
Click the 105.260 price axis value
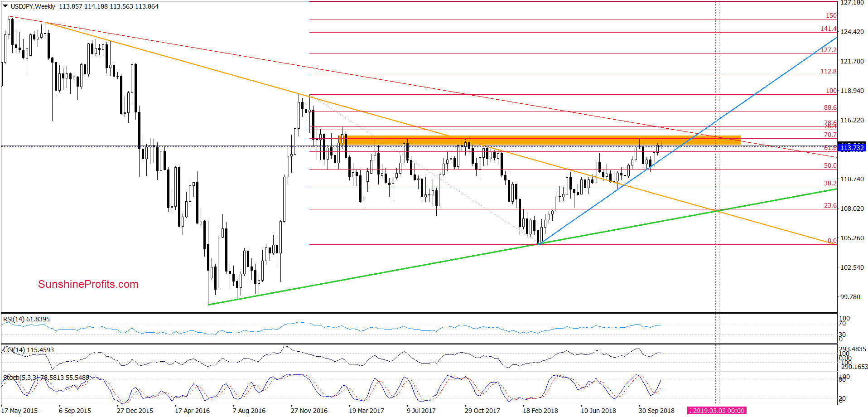[852, 238]
